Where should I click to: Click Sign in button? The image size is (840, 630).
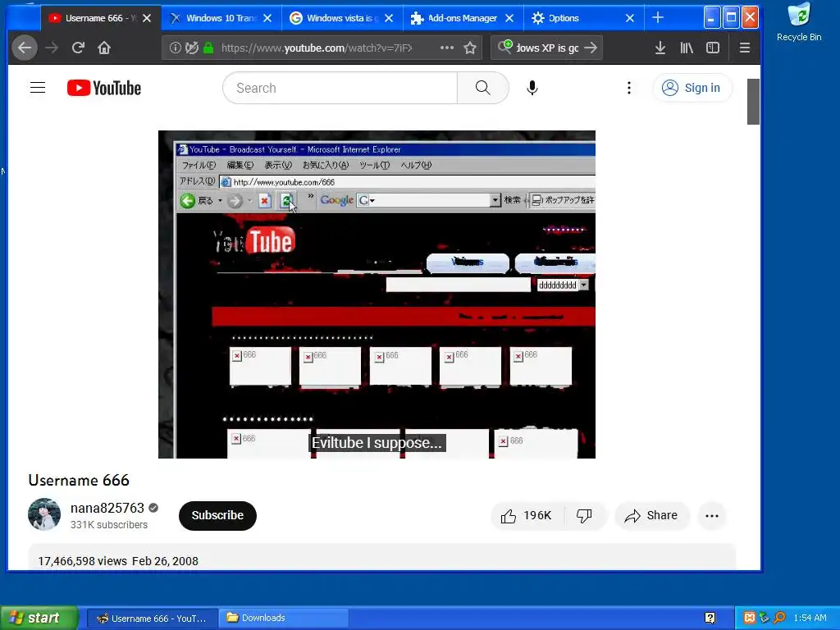[692, 88]
